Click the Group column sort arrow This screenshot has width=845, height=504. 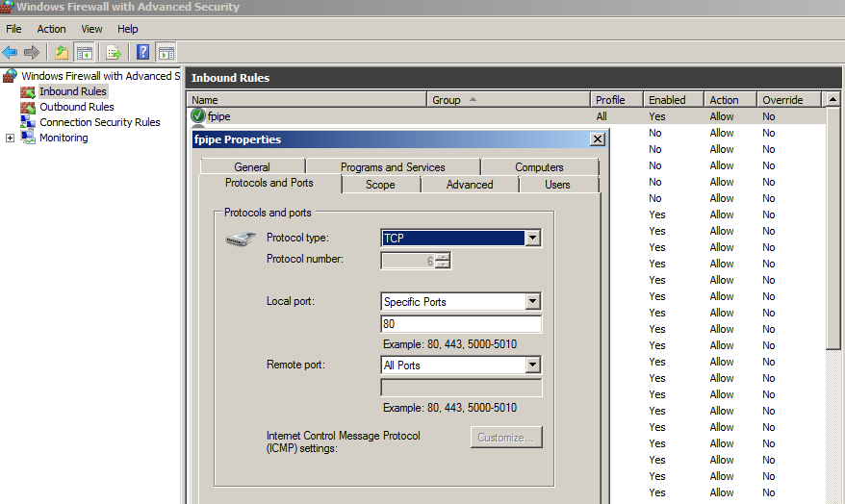point(473,100)
